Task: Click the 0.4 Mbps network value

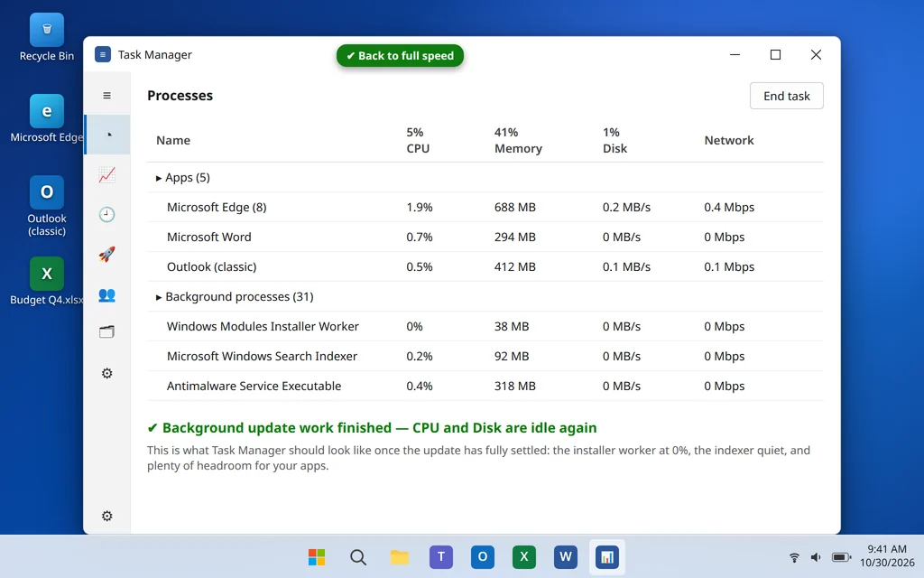Action: 729,207
